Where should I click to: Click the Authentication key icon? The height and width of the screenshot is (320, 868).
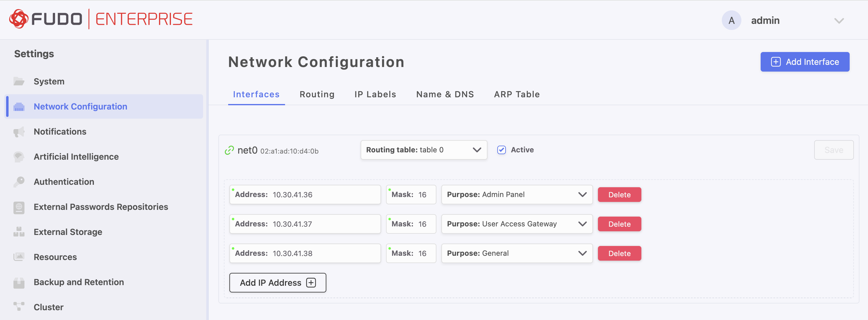[x=19, y=182]
